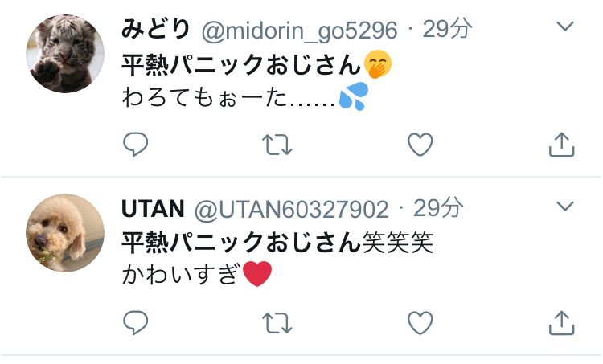
Task: Select the わろてもぉーた tweet text
Action: [204, 97]
